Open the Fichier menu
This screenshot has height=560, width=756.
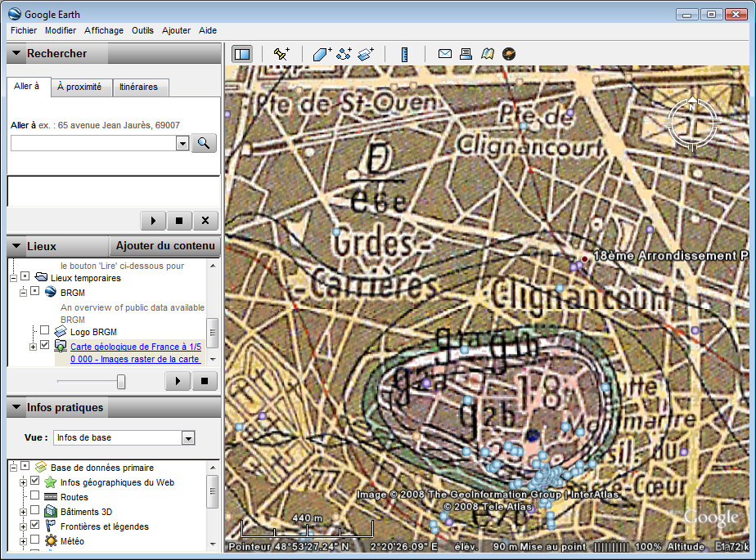24,30
